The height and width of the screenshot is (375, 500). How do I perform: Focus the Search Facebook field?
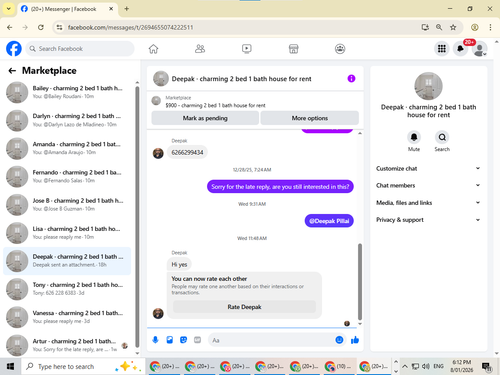80,49
